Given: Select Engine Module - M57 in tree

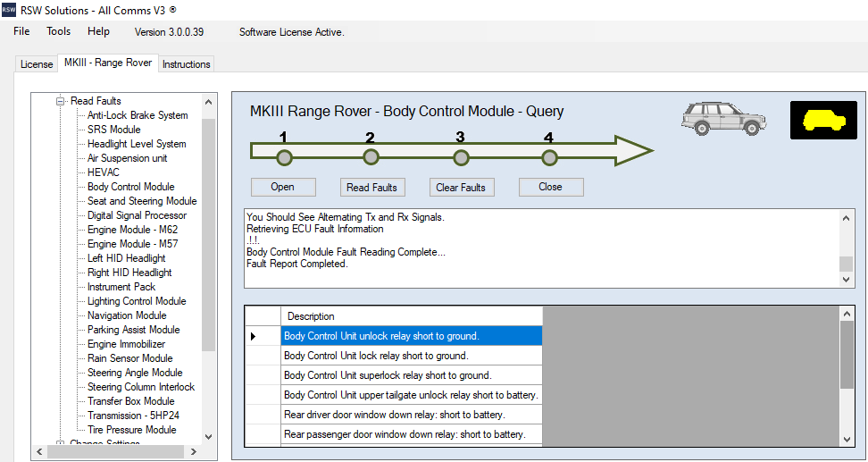Looking at the screenshot, I should coord(133,244).
